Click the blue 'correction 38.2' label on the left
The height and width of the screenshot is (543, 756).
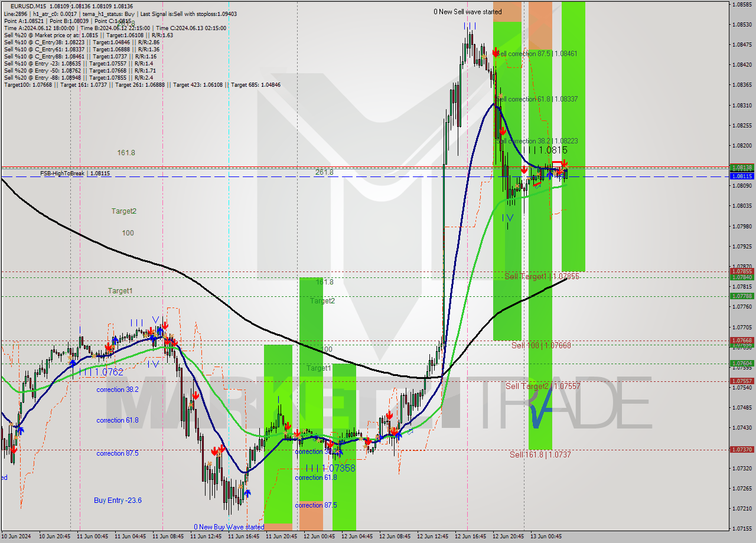pyautogui.click(x=118, y=390)
